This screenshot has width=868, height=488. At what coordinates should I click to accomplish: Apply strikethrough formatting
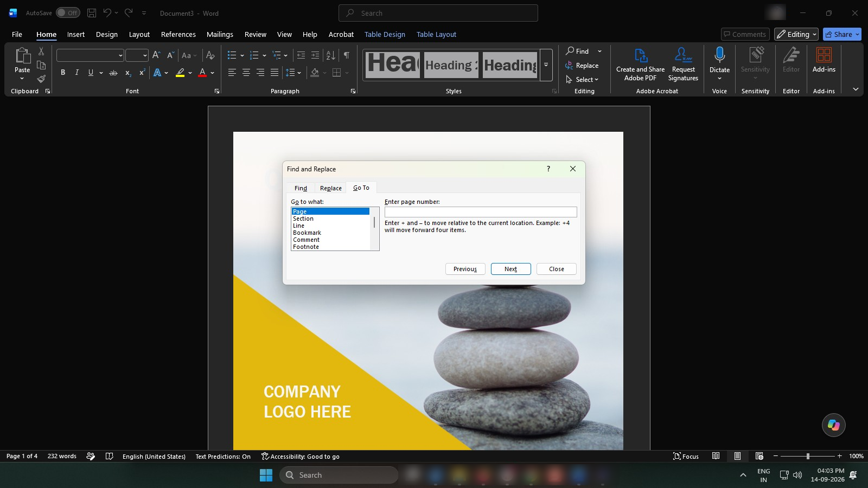coord(113,73)
